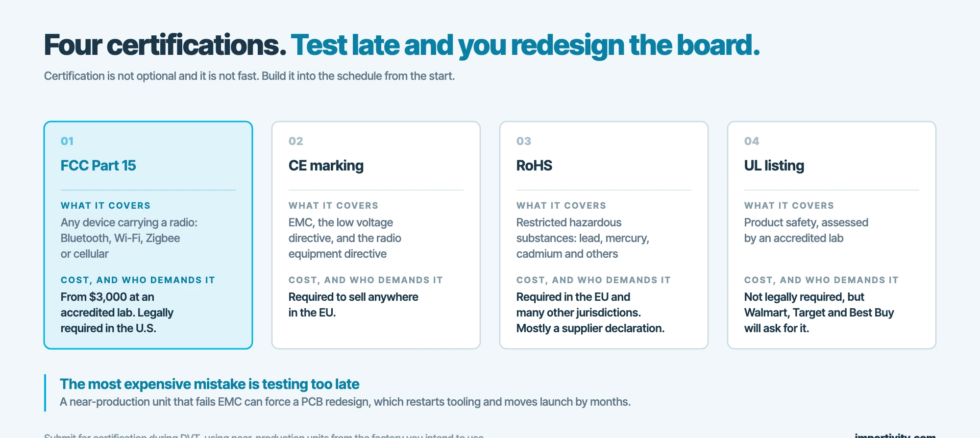
Task: Click the 03 number label
Action: pos(523,141)
